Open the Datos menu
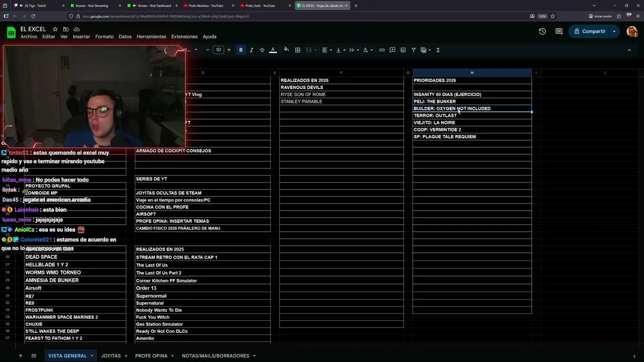Screen dimensions: 644x362 click(x=125, y=37)
